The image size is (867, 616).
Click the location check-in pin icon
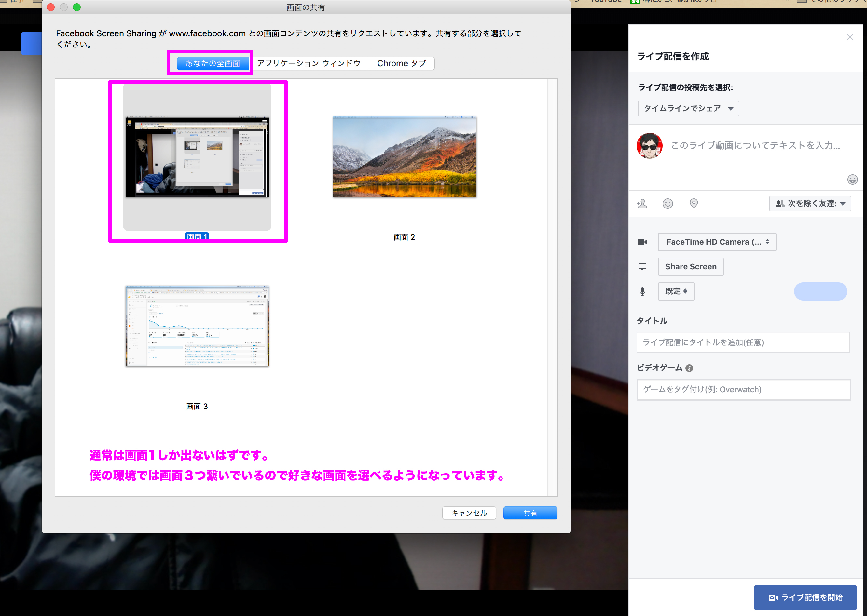(694, 204)
